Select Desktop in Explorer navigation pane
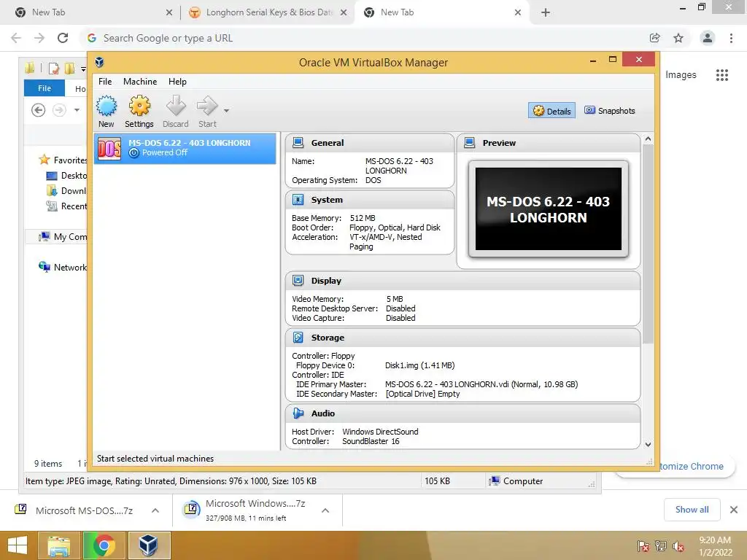This screenshot has height=560, width=747. pos(66,175)
